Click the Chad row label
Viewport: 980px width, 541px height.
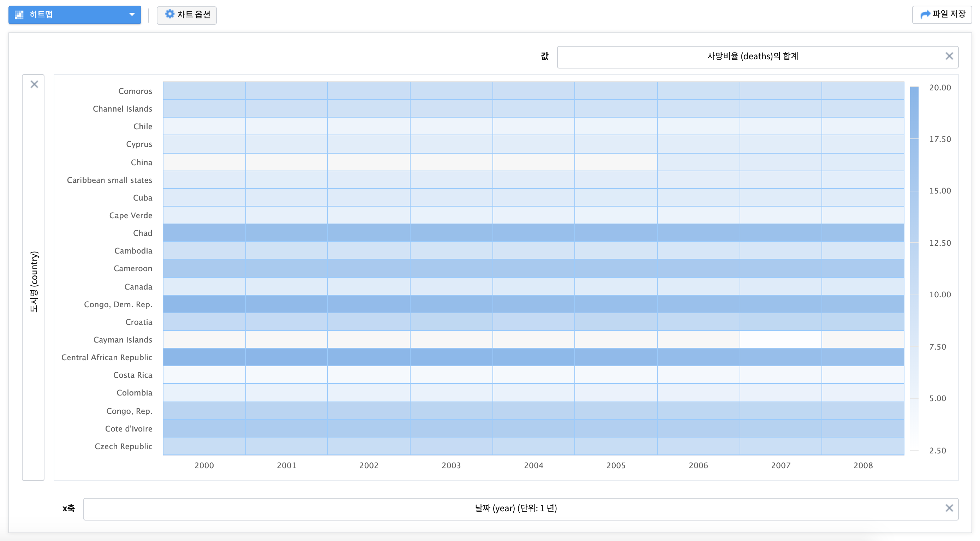tap(143, 233)
